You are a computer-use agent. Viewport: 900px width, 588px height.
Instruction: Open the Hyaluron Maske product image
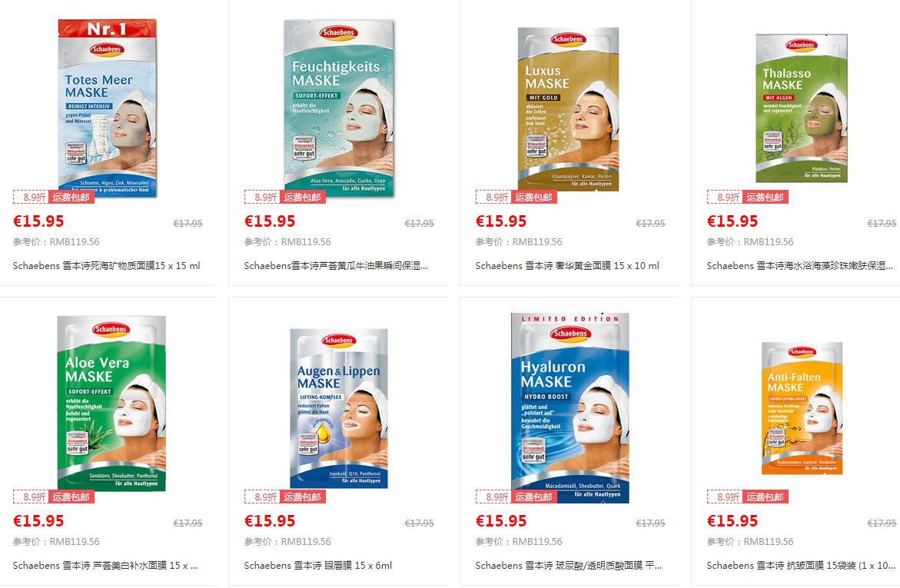tap(570, 407)
